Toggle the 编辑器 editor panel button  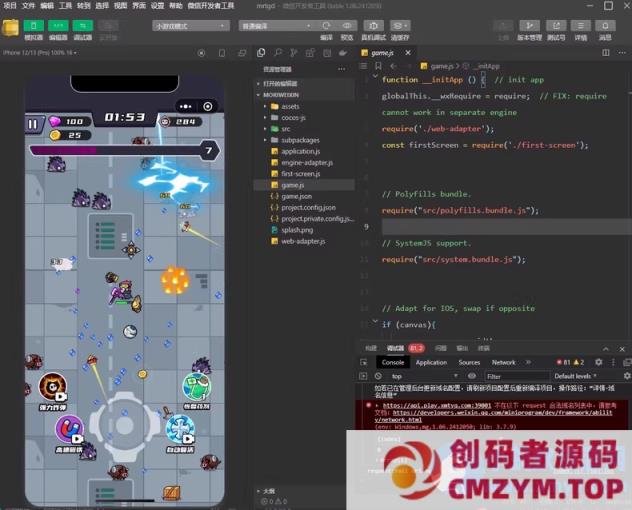tap(58, 26)
